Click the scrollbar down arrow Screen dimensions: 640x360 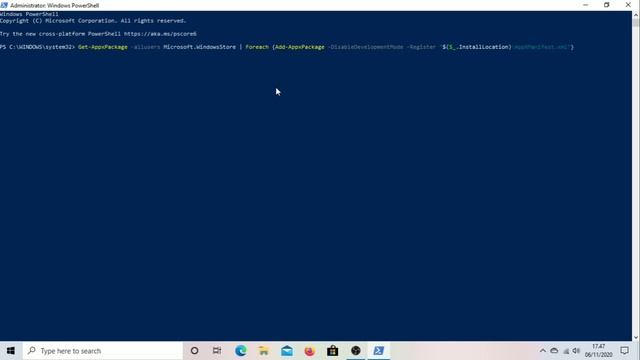[636, 338]
